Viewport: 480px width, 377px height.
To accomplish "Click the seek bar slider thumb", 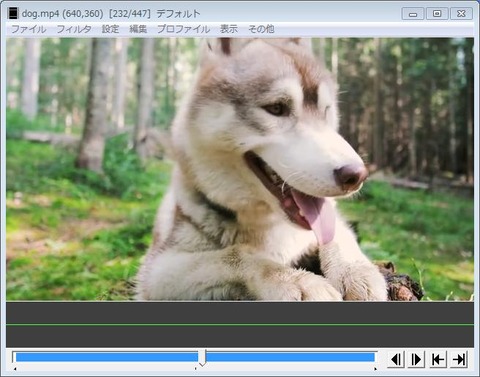I will click(202, 358).
